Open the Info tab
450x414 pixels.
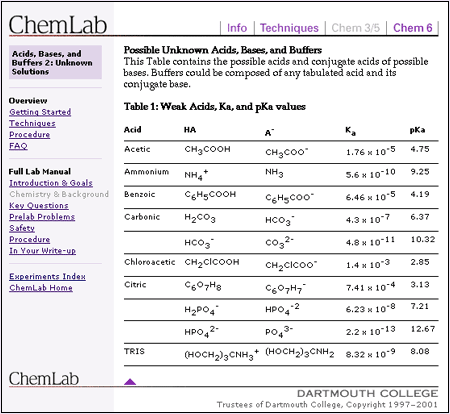pos(237,28)
